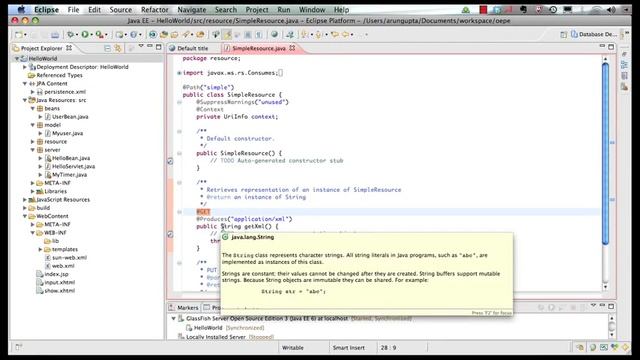Expand the Deployment Descriptor: HelloWorld node
This screenshot has height=360, width=640.
[x=24, y=67]
